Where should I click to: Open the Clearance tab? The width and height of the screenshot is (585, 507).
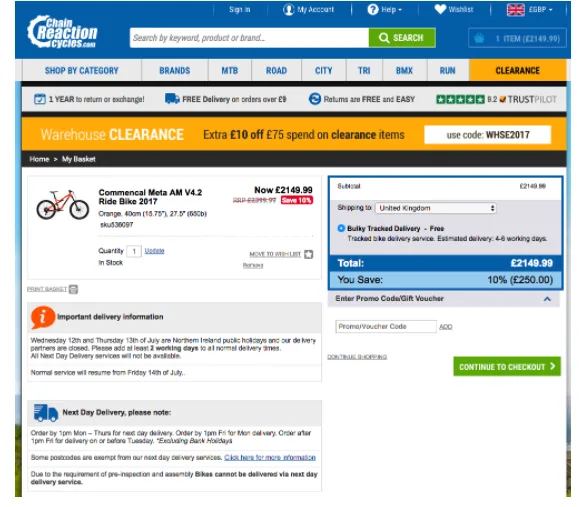coord(517,71)
